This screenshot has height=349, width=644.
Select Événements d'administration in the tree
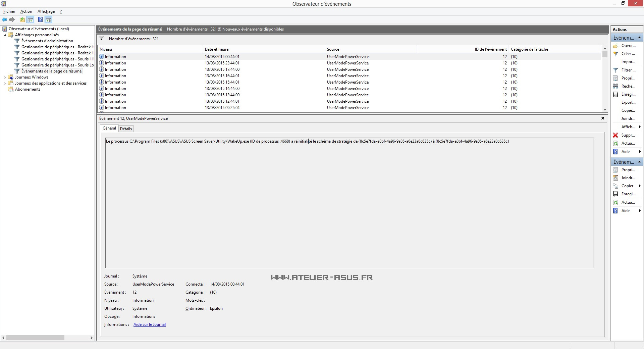[47, 41]
